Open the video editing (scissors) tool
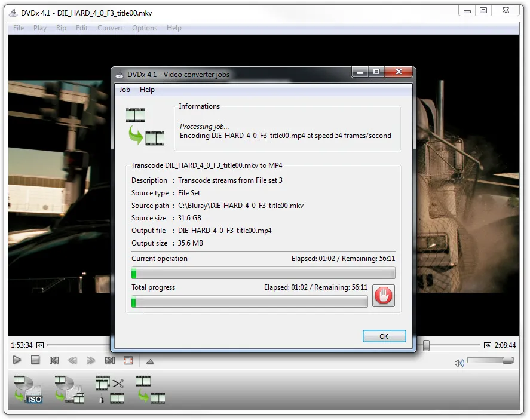Image resolution: width=530 pixels, height=420 pixels. point(111,389)
